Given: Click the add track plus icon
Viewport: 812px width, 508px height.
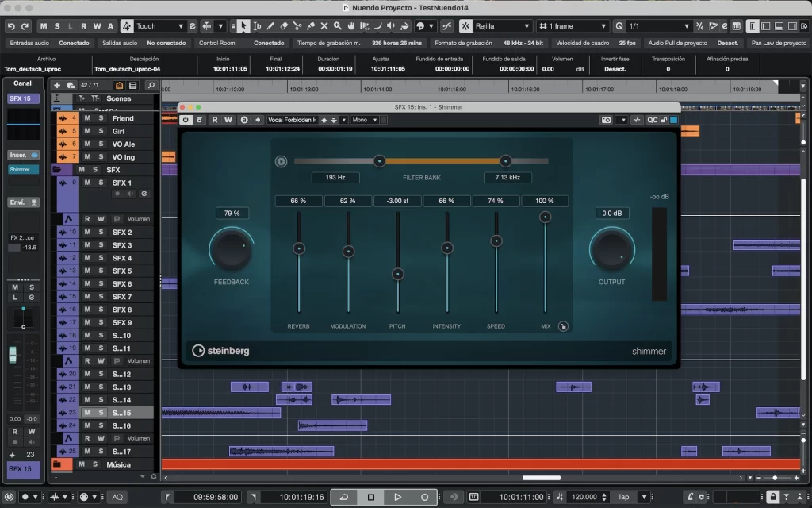Looking at the screenshot, I should [x=57, y=85].
